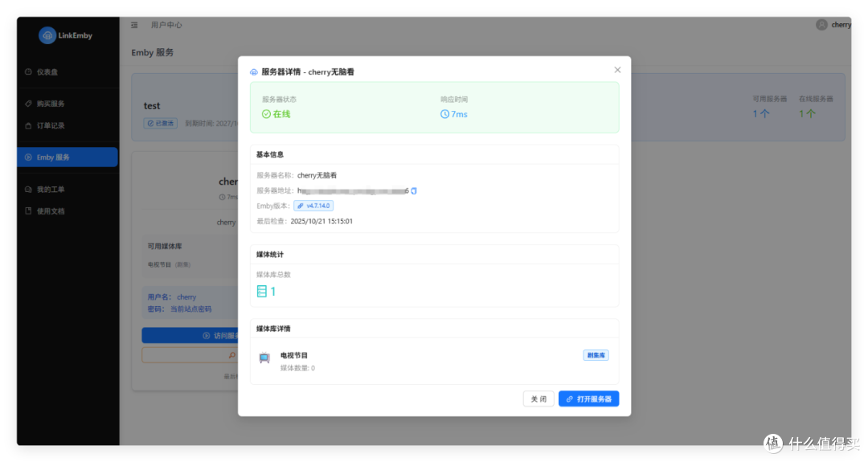The image size is (868, 462).
Task: Click the 可用服务器 1 个 count
Action: (761, 113)
